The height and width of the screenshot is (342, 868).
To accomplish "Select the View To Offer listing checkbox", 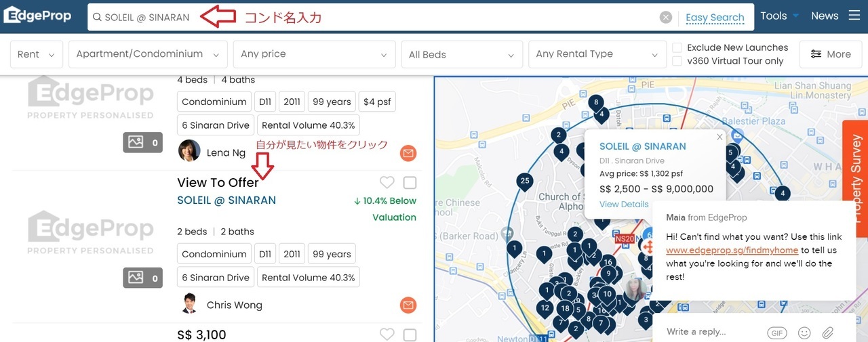I will tap(410, 183).
